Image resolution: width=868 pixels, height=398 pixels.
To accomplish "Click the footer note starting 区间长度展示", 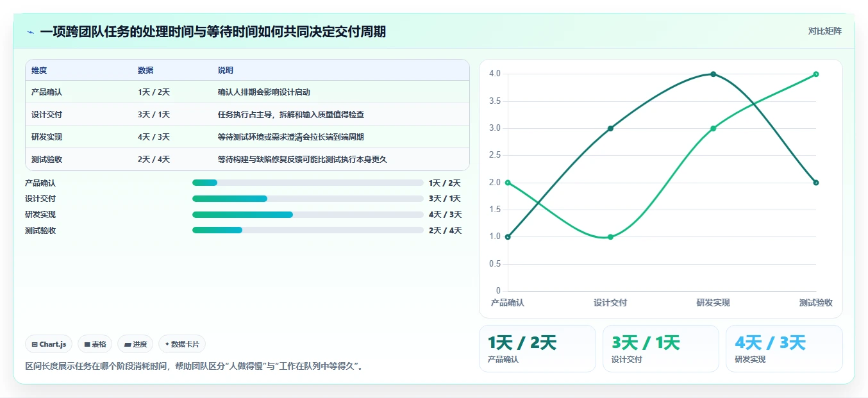I will [196, 367].
